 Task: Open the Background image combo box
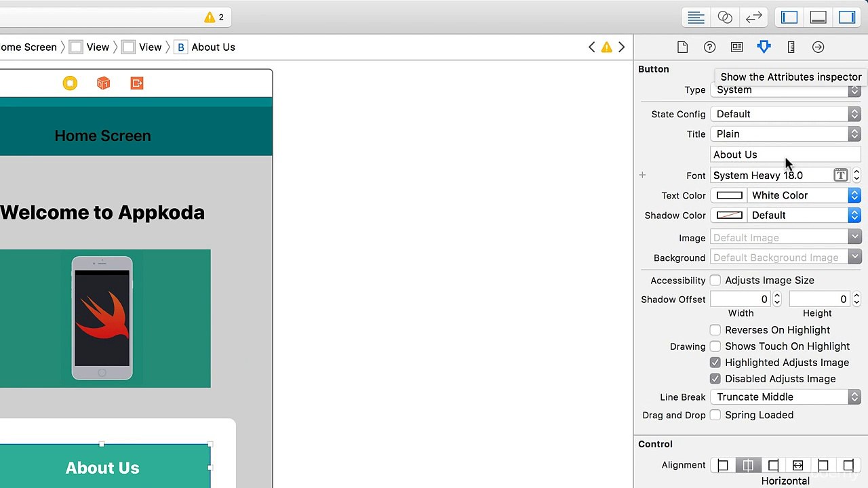click(x=785, y=258)
